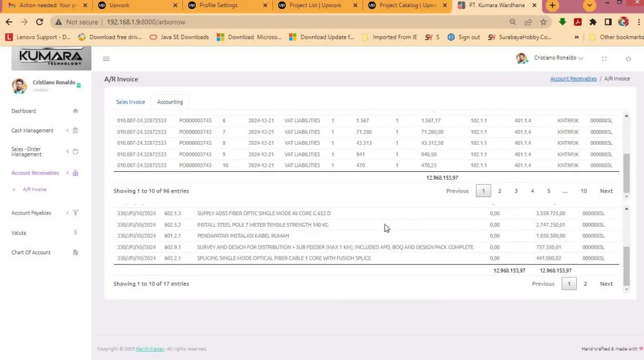
Task: Switch to the Accounting tab
Action: click(170, 102)
